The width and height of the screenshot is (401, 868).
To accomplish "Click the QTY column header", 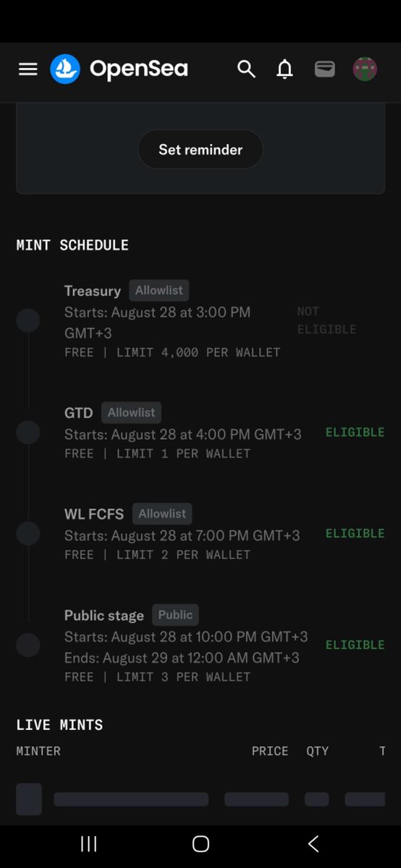I will (317, 751).
